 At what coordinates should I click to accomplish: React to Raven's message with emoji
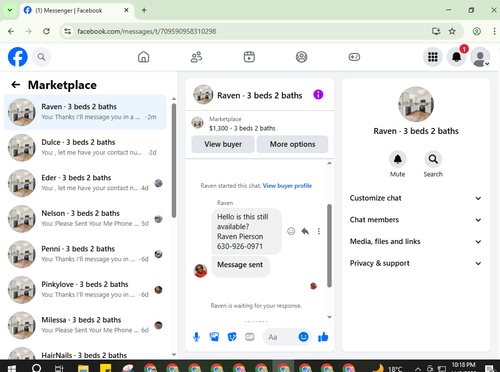coord(291,231)
